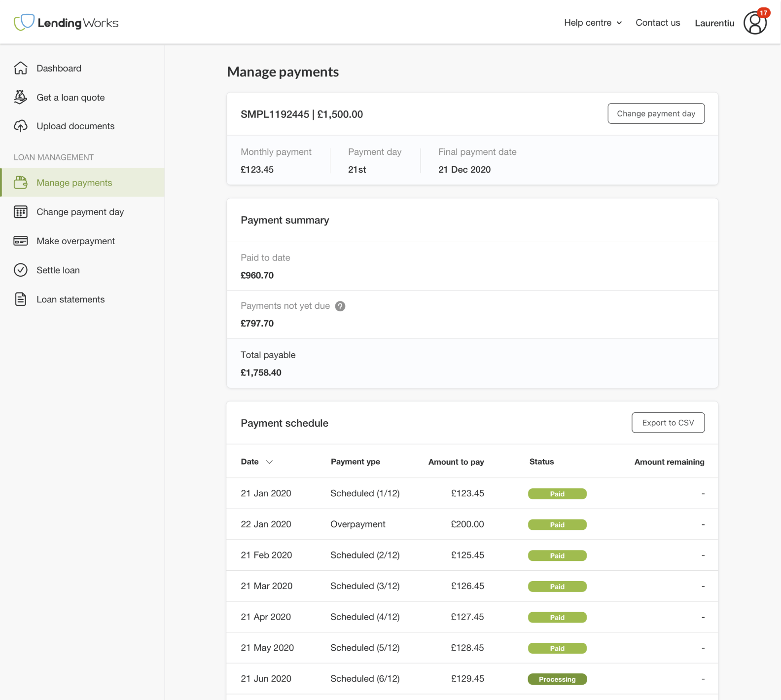Click Paid badge for 21 May 2020
Viewport: 781px width, 700px height.
coord(557,648)
